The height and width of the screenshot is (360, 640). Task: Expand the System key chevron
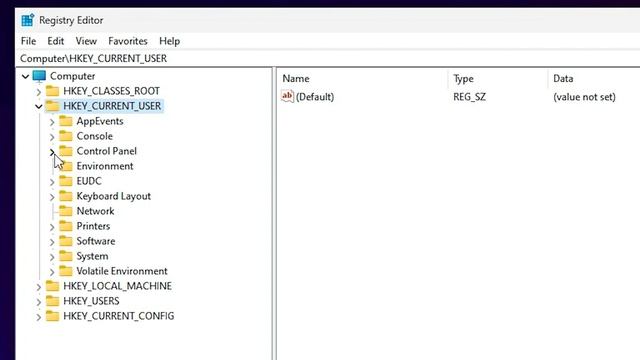tap(52, 257)
